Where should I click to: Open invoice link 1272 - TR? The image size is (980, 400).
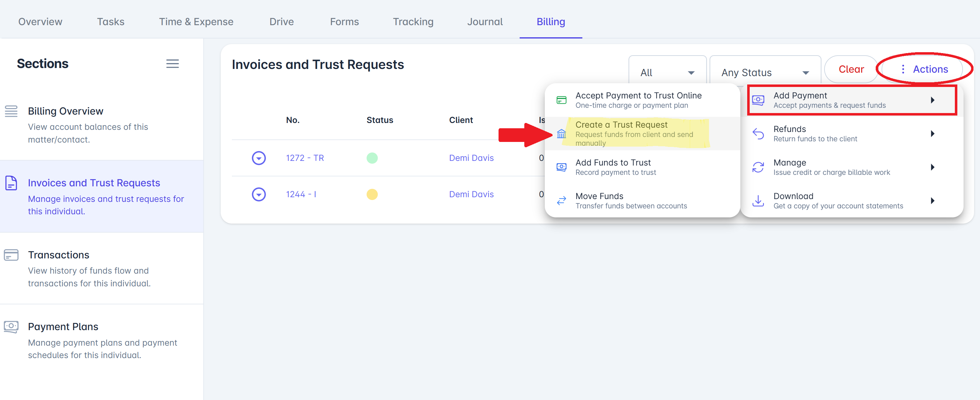click(305, 158)
